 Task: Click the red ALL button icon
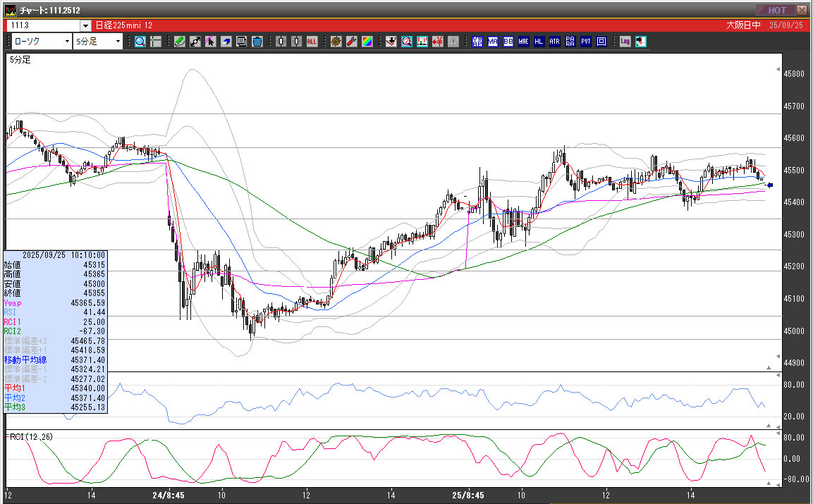(x=312, y=42)
